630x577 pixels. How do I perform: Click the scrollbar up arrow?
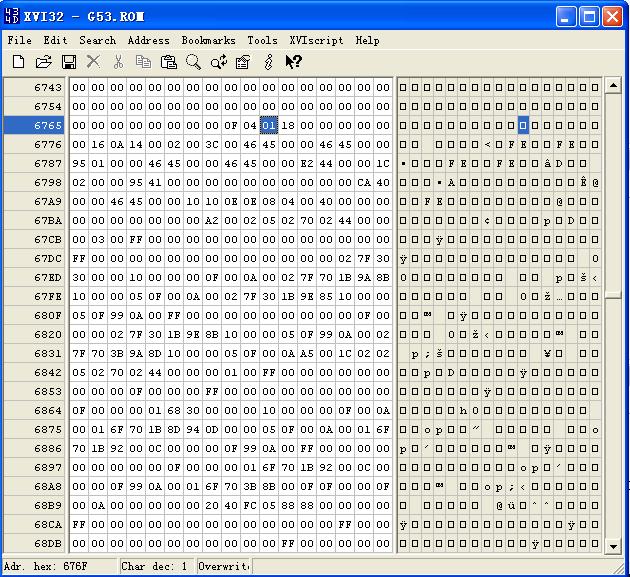click(613, 86)
